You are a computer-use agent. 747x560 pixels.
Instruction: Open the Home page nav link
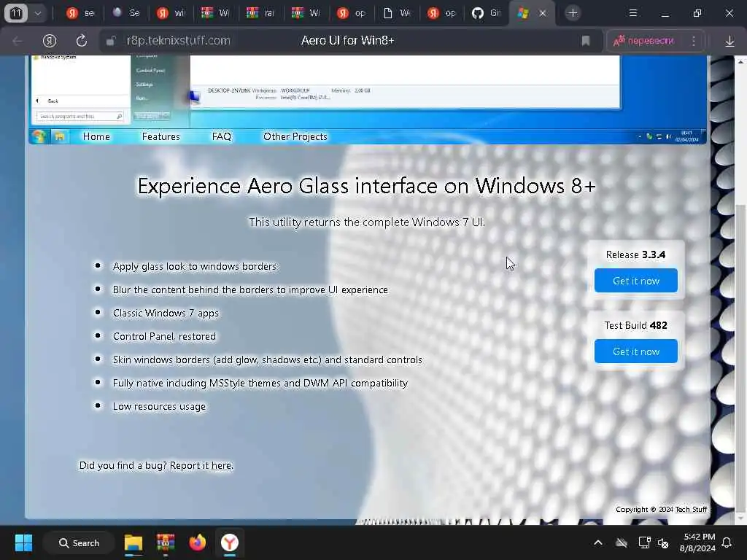(x=96, y=136)
